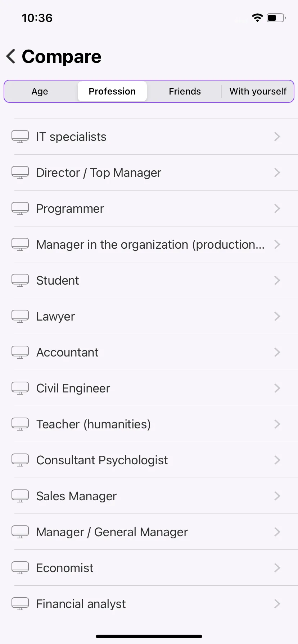Click the monitor icon next to Sales Manager
298x644 pixels.
coord(20,496)
